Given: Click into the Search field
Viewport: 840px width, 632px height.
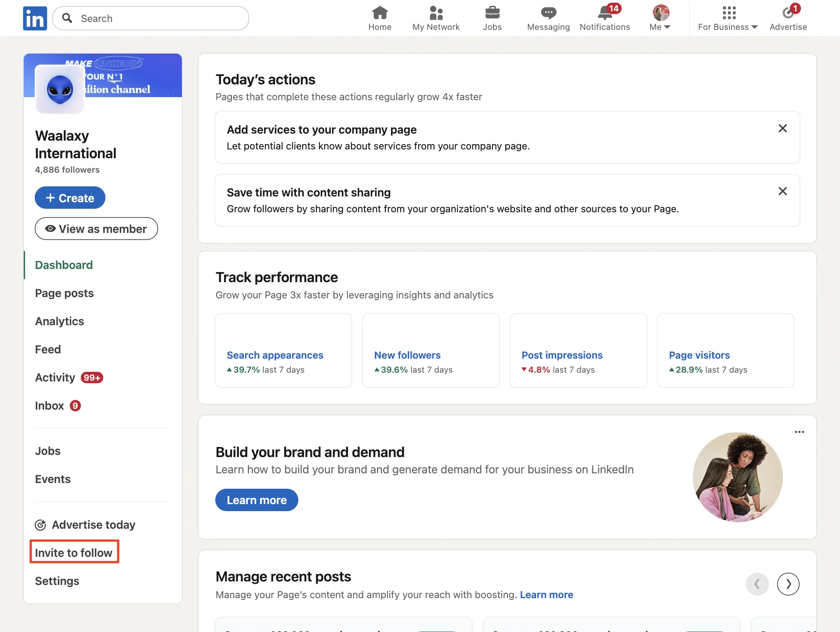Looking at the screenshot, I should [151, 18].
